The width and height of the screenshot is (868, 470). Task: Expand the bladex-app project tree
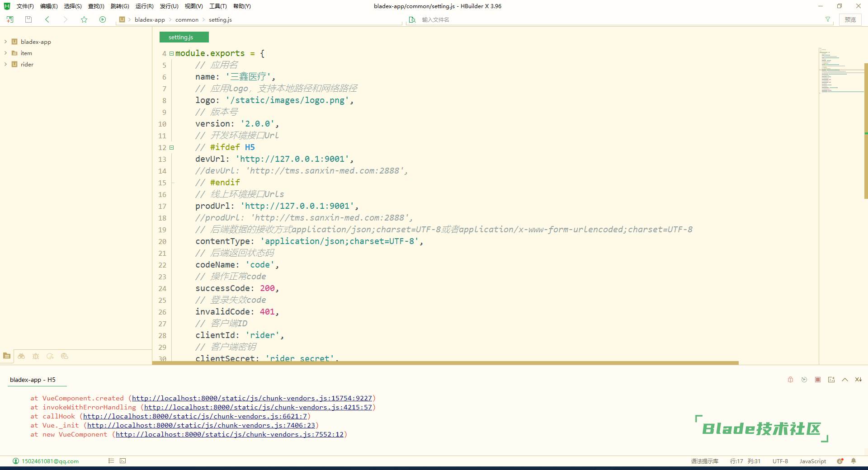[x=5, y=42]
